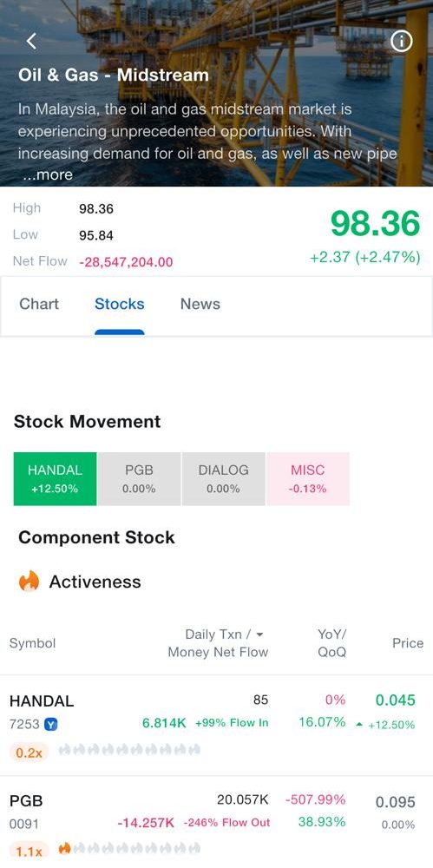Click the orange flame in PGB activeness meter
This screenshot has width=433, height=868.
click(65, 848)
